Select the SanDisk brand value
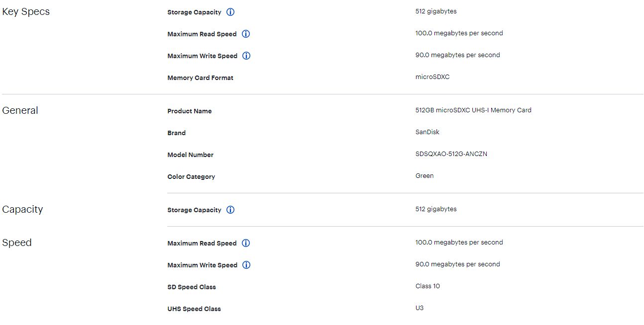 tap(427, 132)
